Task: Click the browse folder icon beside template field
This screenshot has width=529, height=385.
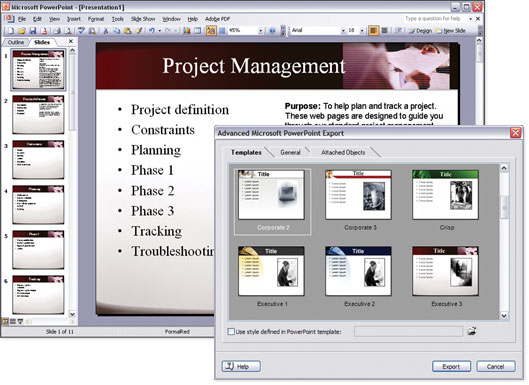Action: 472,331
